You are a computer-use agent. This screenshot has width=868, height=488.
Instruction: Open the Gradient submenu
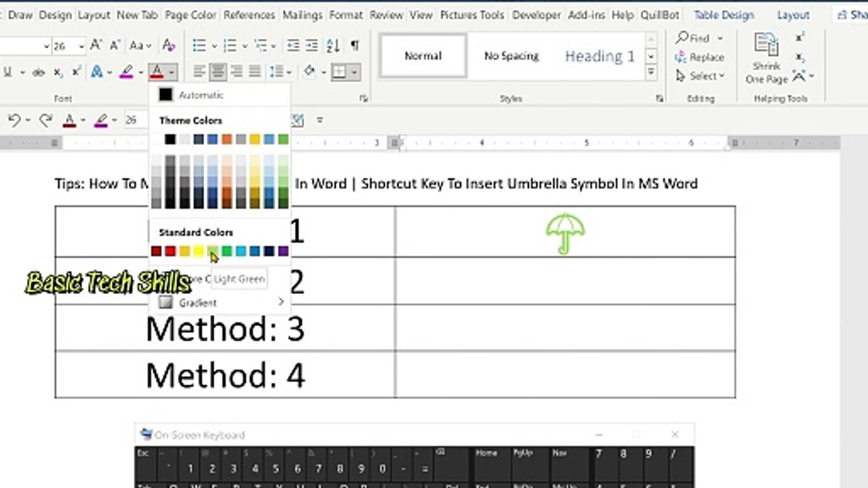coord(220,302)
